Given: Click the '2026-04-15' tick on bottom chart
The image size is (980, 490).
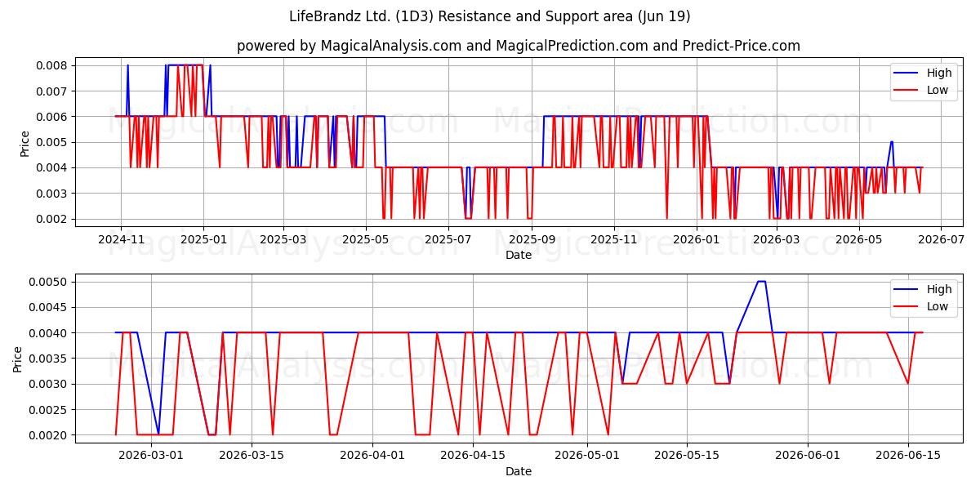Looking at the screenshot, I should tap(472, 456).
